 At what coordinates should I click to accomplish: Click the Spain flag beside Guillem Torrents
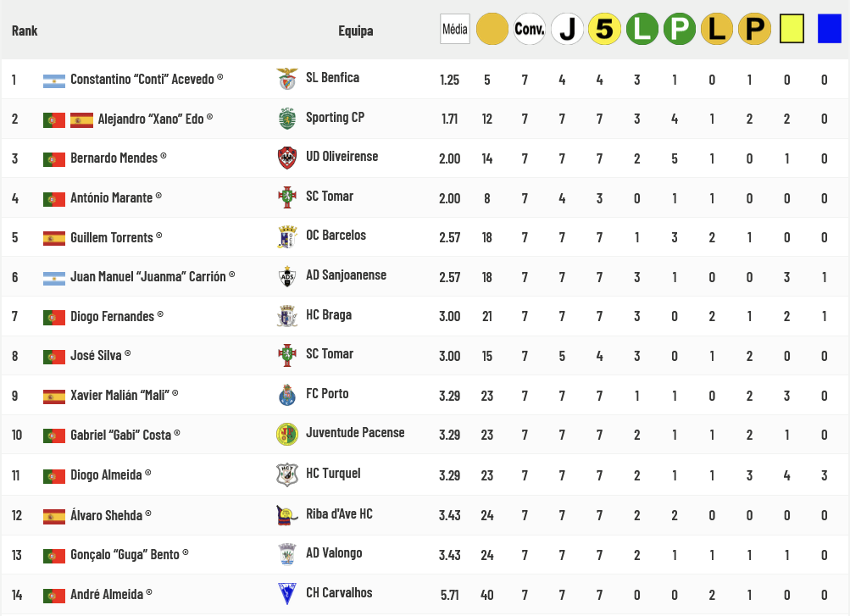(54, 238)
